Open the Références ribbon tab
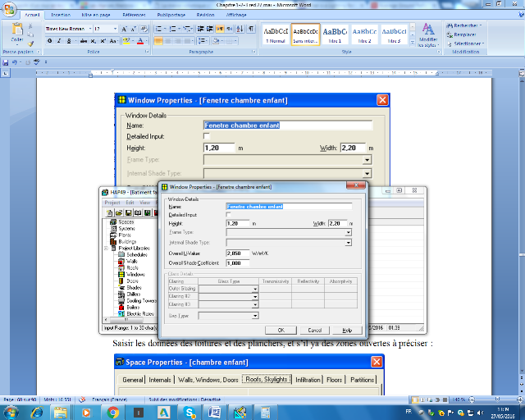The image size is (525, 420). point(135,15)
